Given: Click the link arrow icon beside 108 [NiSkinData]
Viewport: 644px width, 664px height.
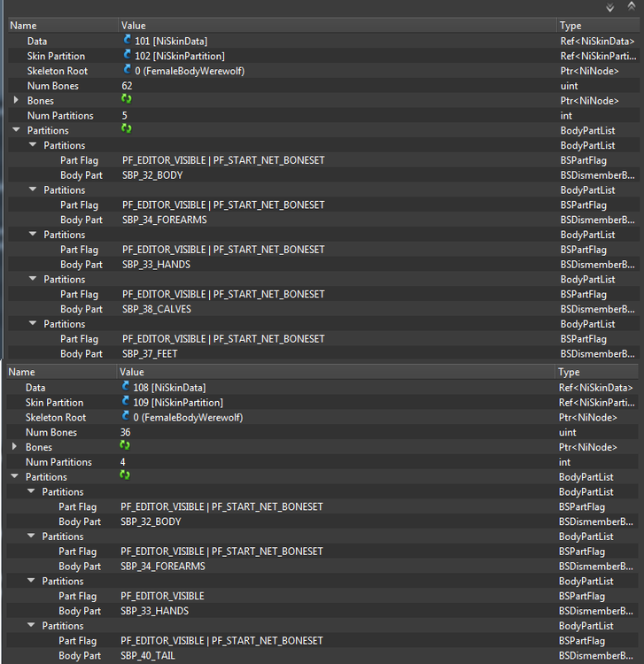Looking at the screenshot, I should point(125,386).
